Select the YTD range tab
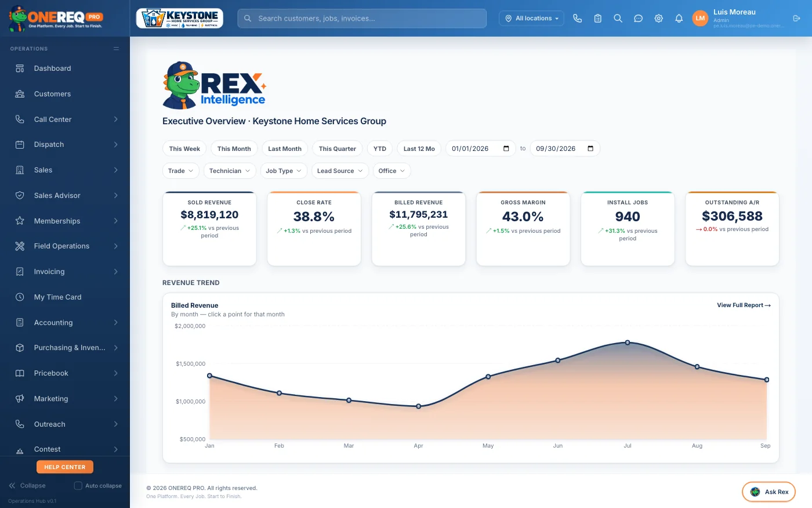812x508 pixels. 380,149
